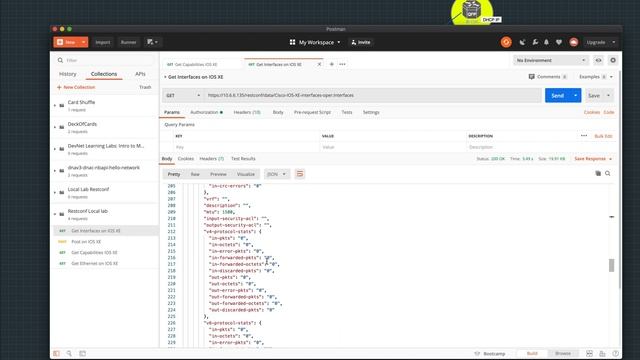Open the request Body tab
The height and width of the screenshot is (360, 640).
coord(278,112)
